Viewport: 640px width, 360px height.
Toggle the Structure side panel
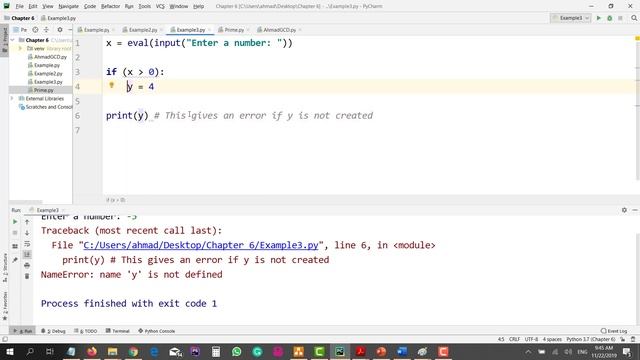[5, 268]
